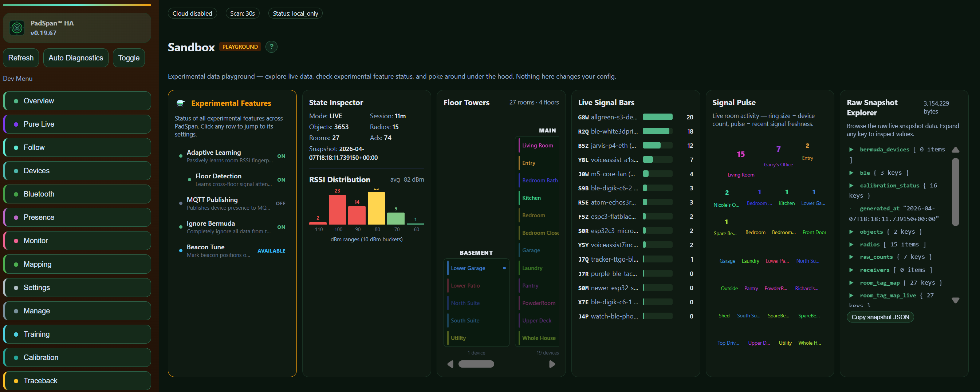Click the Refresh button
980x392 pixels.
(x=21, y=58)
